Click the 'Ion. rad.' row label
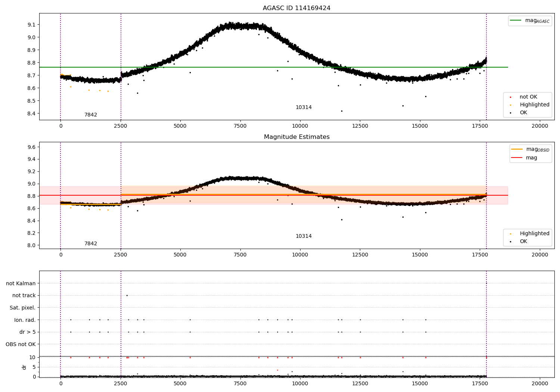The image size is (560, 392). (x=25, y=320)
